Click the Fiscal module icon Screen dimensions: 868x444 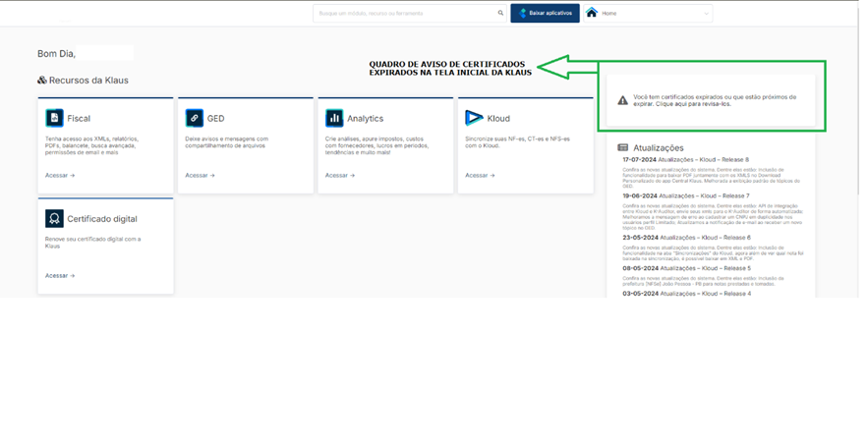click(x=54, y=118)
